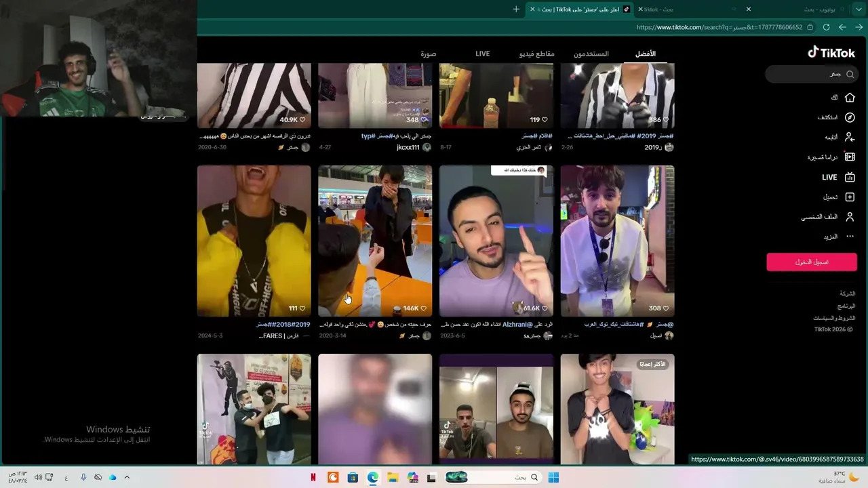868x488 pixels.
Task: Open the video thumbnail with 146K likes
Action: click(x=375, y=241)
